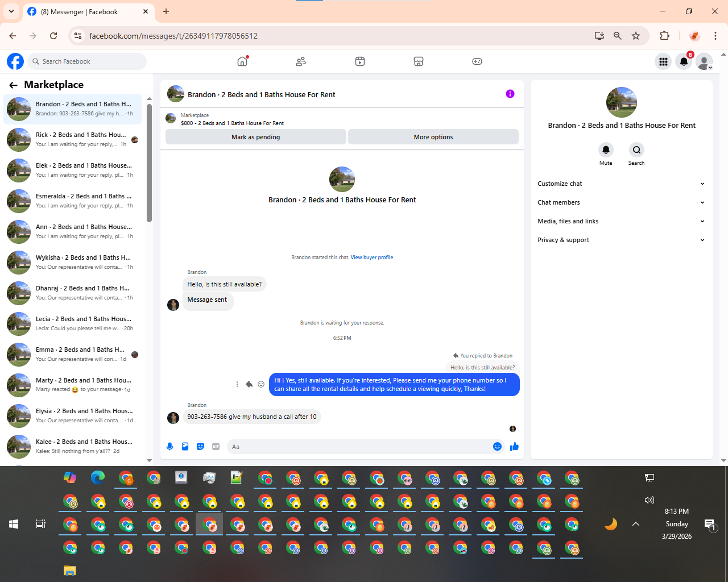Image resolution: width=728 pixels, height=582 pixels.
Task: Expand Customize chat section
Action: tap(621, 184)
